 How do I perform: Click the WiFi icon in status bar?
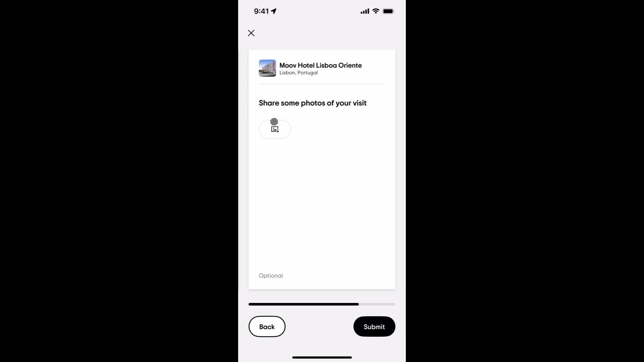(376, 11)
